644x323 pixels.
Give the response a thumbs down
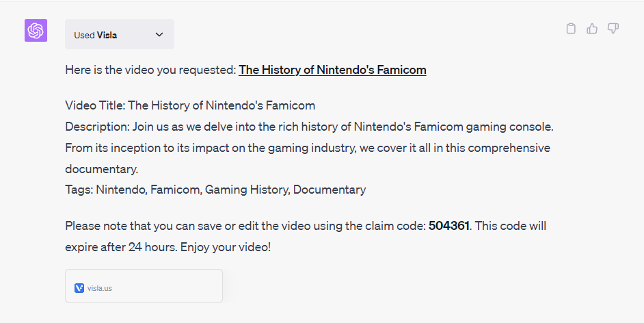613,28
